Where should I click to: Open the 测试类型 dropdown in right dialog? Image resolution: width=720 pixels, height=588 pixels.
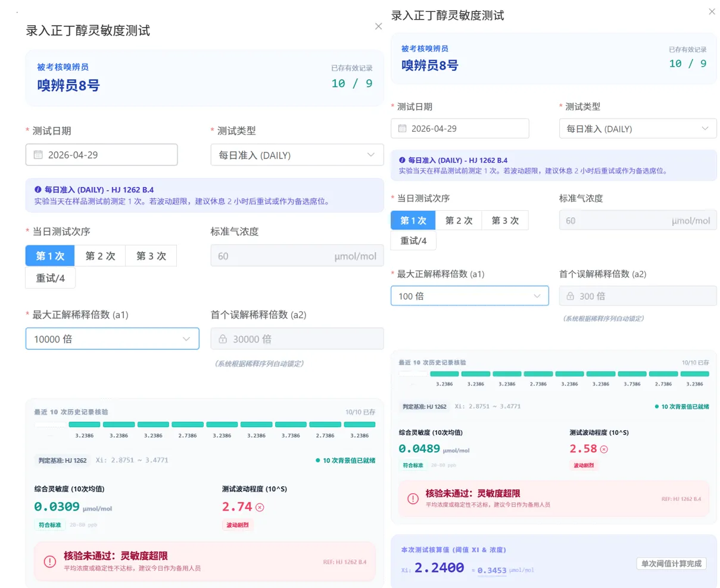coord(638,129)
